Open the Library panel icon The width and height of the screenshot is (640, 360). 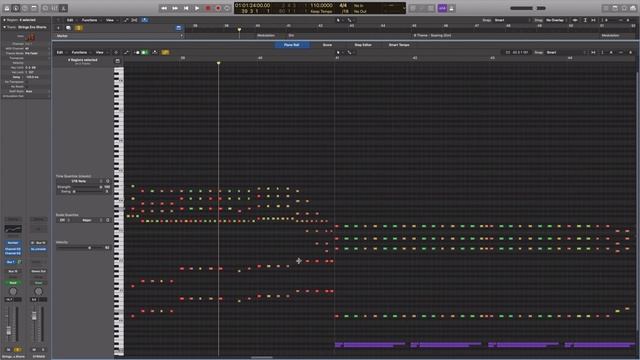tap(7, 8)
